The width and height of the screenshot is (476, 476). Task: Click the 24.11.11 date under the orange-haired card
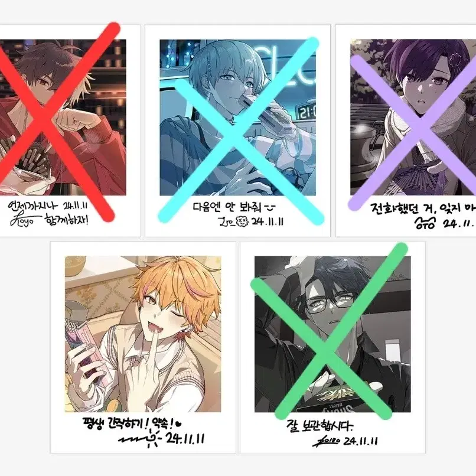coord(185,439)
